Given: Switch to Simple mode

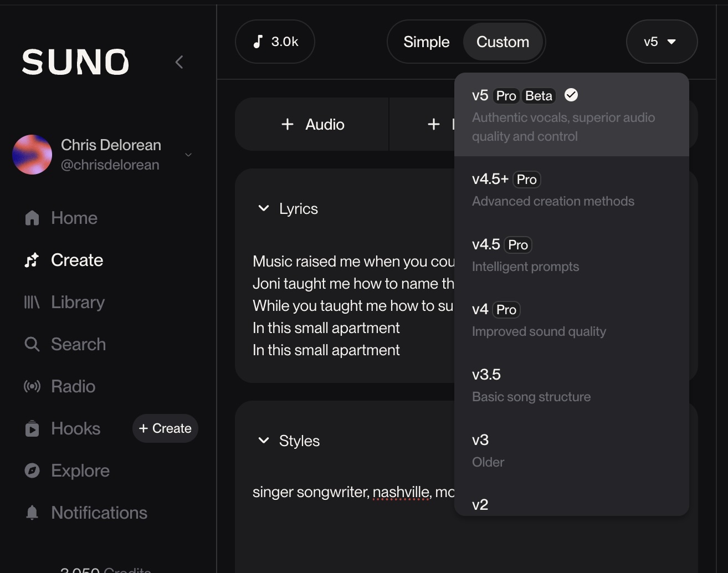Looking at the screenshot, I should click(426, 42).
